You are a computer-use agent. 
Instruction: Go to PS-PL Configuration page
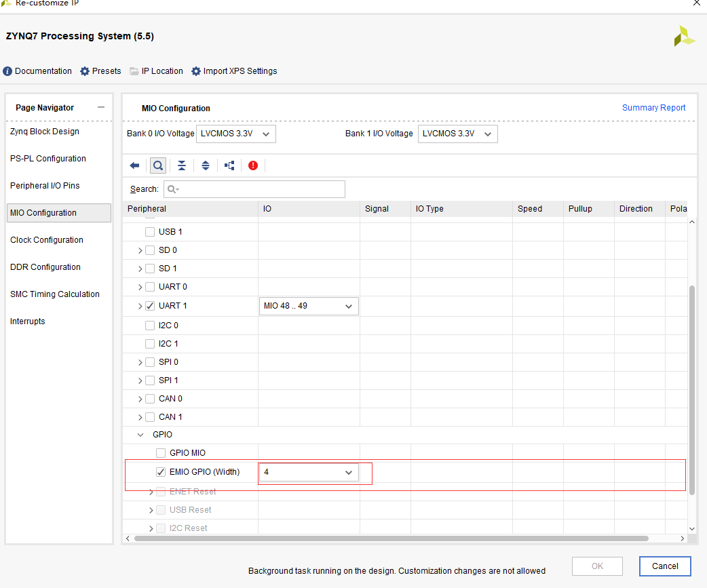pos(47,159)
